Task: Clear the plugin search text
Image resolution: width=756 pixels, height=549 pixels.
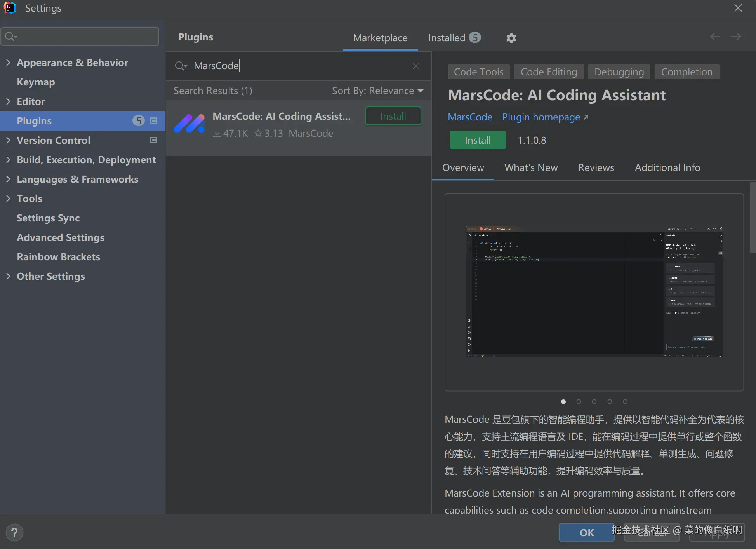Action: pyautogui.click(x=416, y=66)
